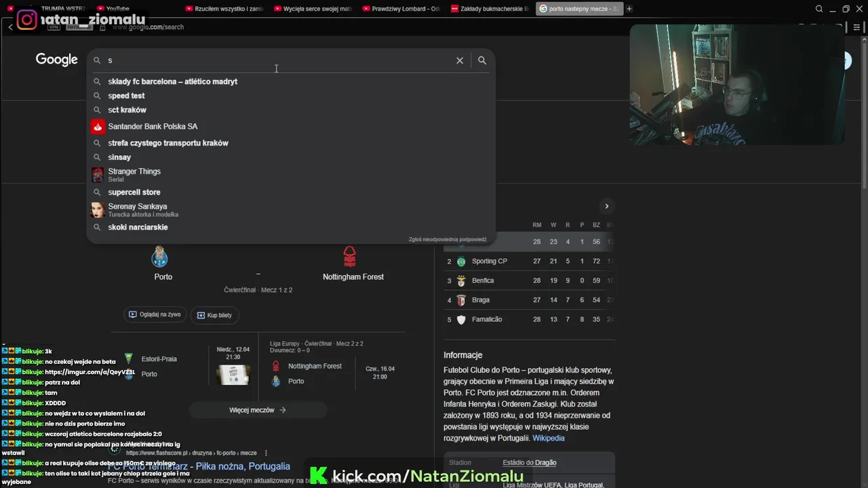Click the 'Estádio do Dragão' link
The height and width of the screenshot is (488, 868).
point(529,462)
